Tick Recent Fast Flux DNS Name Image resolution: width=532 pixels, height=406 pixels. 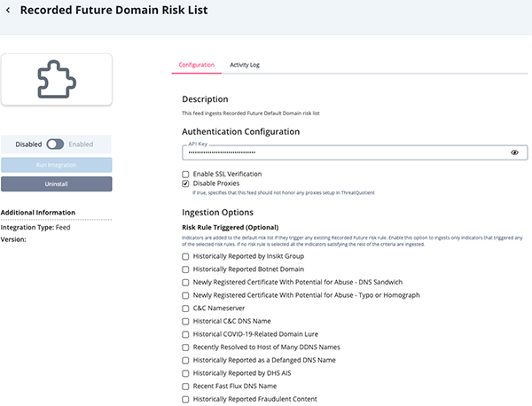coord(185,386)
